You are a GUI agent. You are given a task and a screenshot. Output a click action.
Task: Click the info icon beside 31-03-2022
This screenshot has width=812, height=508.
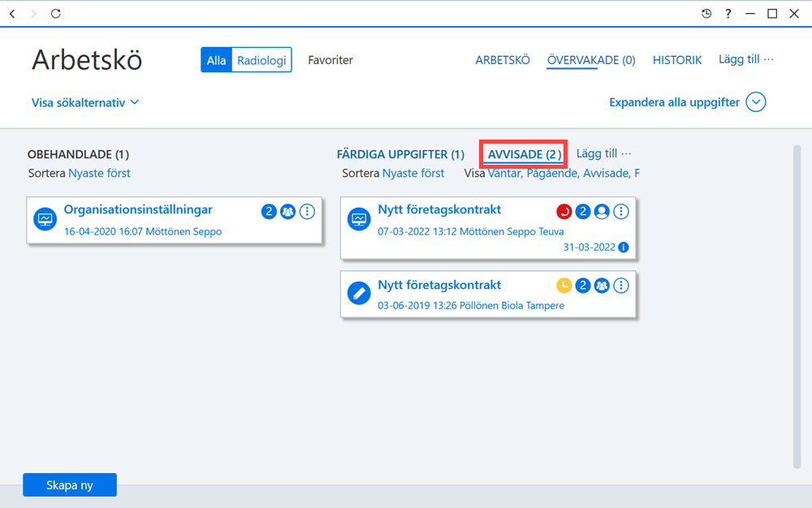tap(624, 248)
